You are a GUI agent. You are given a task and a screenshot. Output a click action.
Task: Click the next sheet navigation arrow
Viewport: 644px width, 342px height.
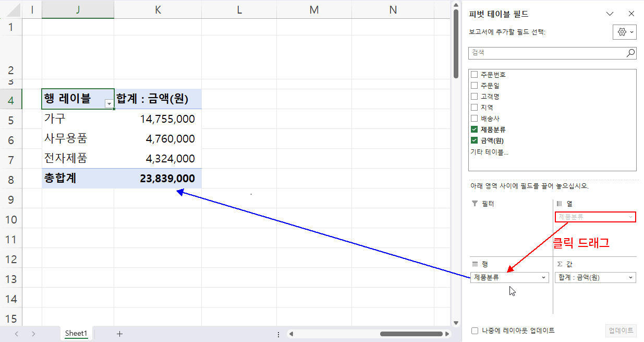coord(33,333)
